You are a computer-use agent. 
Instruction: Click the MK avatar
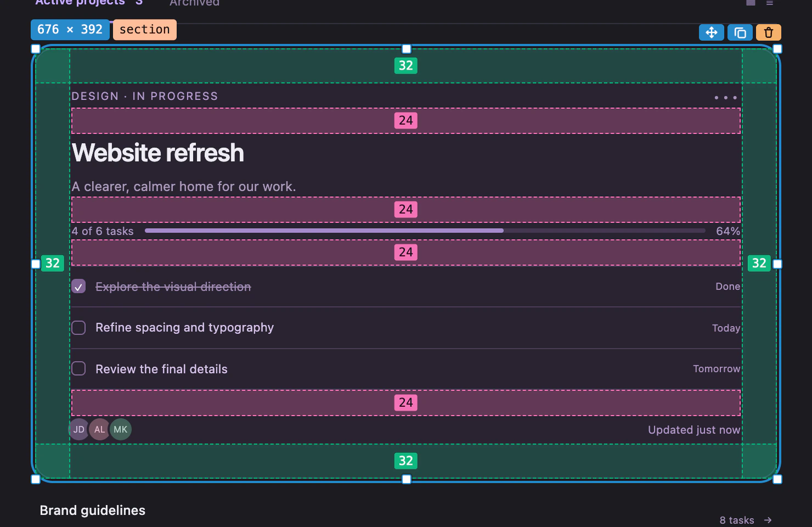[x=121, y=429]
